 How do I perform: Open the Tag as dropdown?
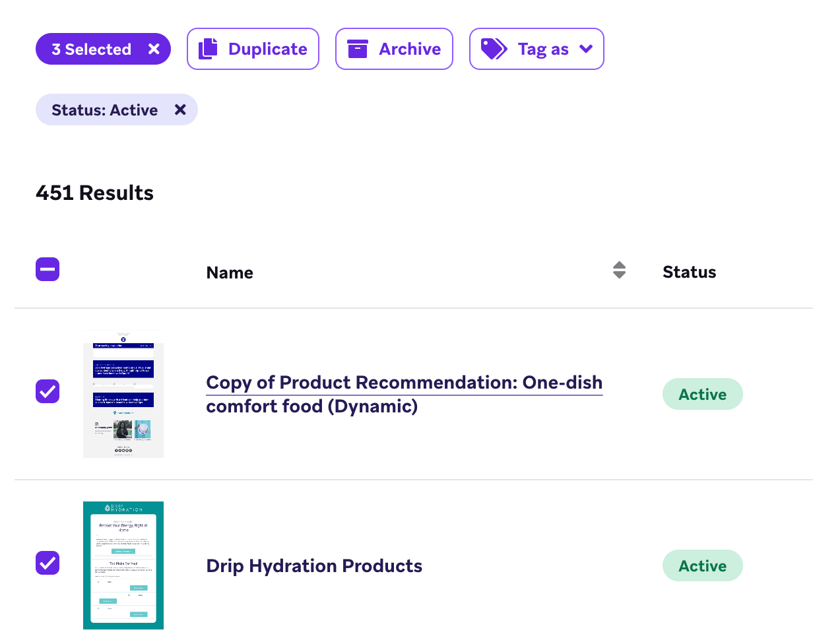point(537,49)
